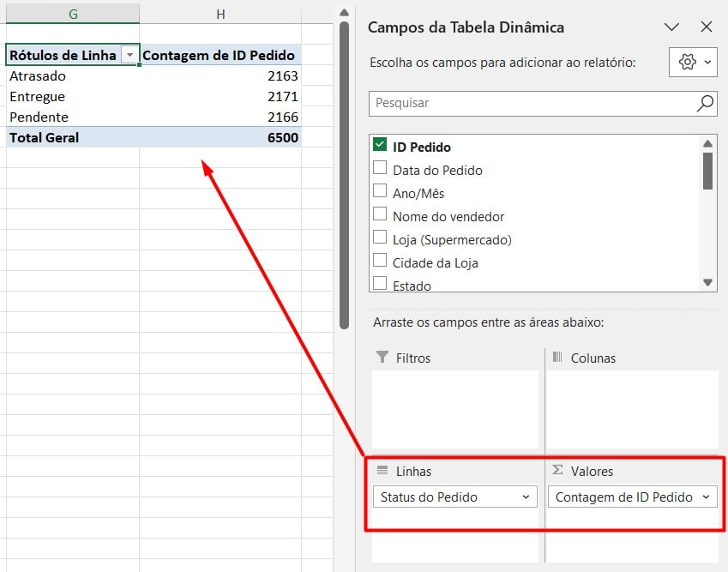Screen dimensions: 728x572
Task: Uncheck the ID Pedido field checkbox
Action: [381, 146]
